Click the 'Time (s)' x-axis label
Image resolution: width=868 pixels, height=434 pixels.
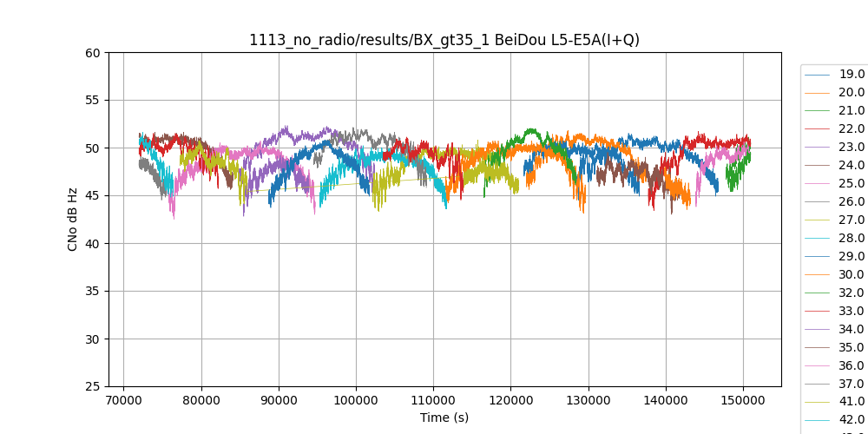pyautogui.click(x=444, y=418)
